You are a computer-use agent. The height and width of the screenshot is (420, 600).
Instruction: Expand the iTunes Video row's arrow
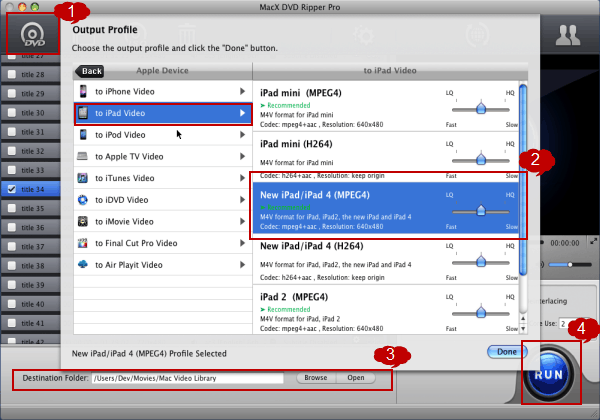242,178
